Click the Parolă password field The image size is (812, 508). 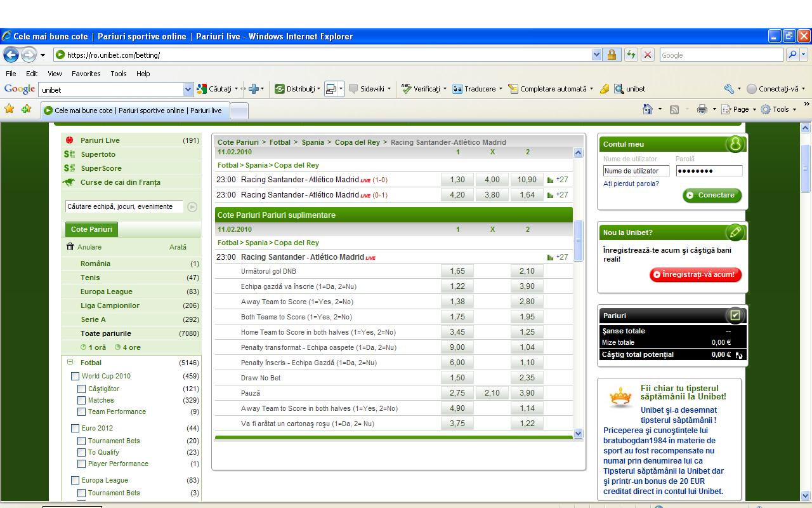[709, 171]
